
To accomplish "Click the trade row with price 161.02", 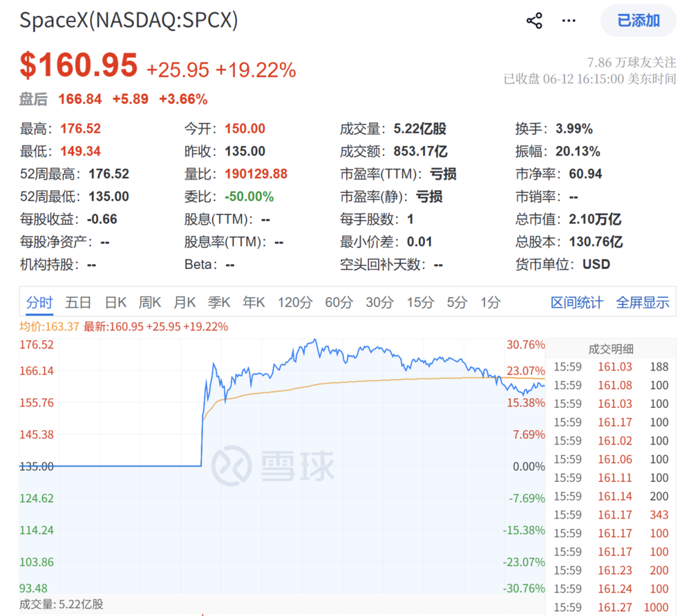I will [611, 441].
